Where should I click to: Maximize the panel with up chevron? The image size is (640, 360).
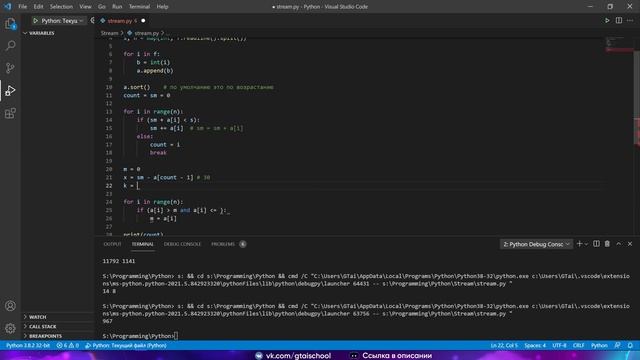619,244
